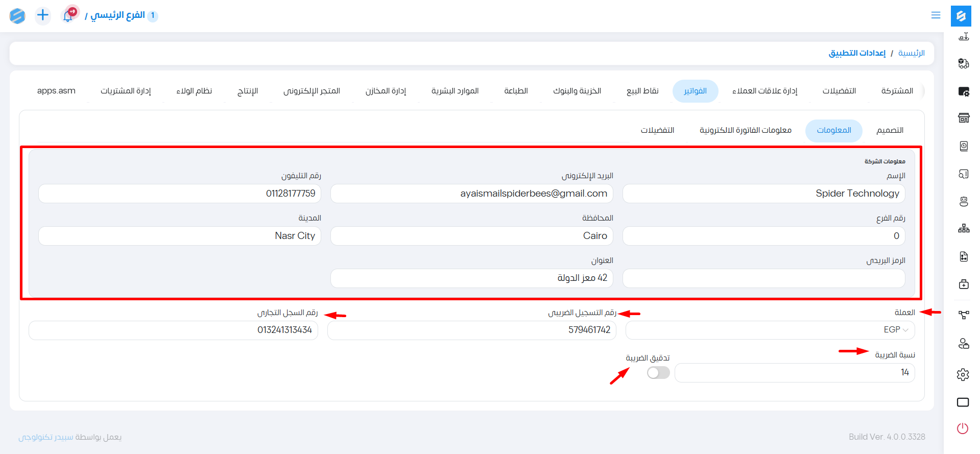980x454 pixels.
Task: Open the الفرع الرئيسي branch selector
Action: click(x=118, y=15)
